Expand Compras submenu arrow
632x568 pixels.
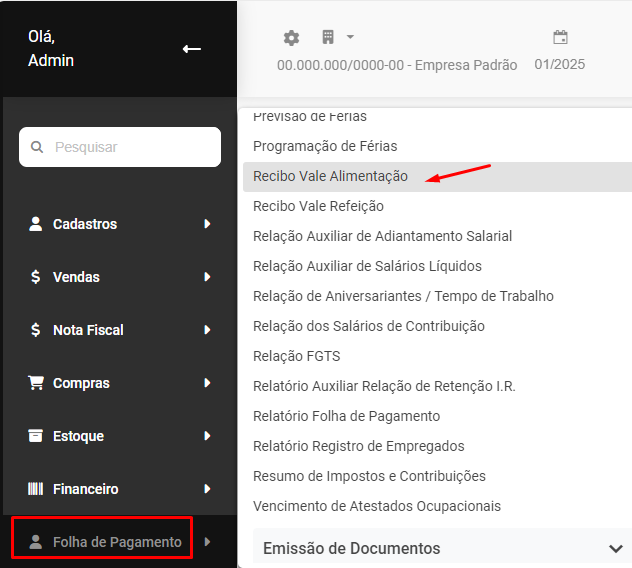click(207, 383)
